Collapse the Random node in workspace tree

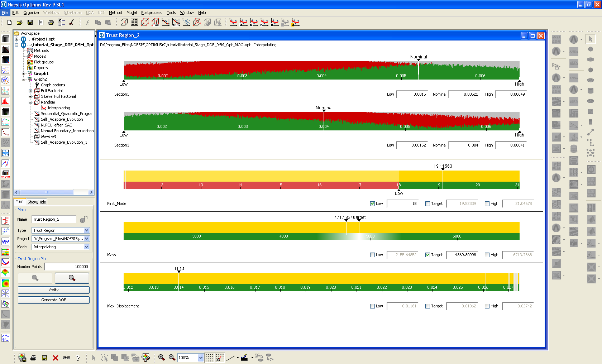click(30, 102)
